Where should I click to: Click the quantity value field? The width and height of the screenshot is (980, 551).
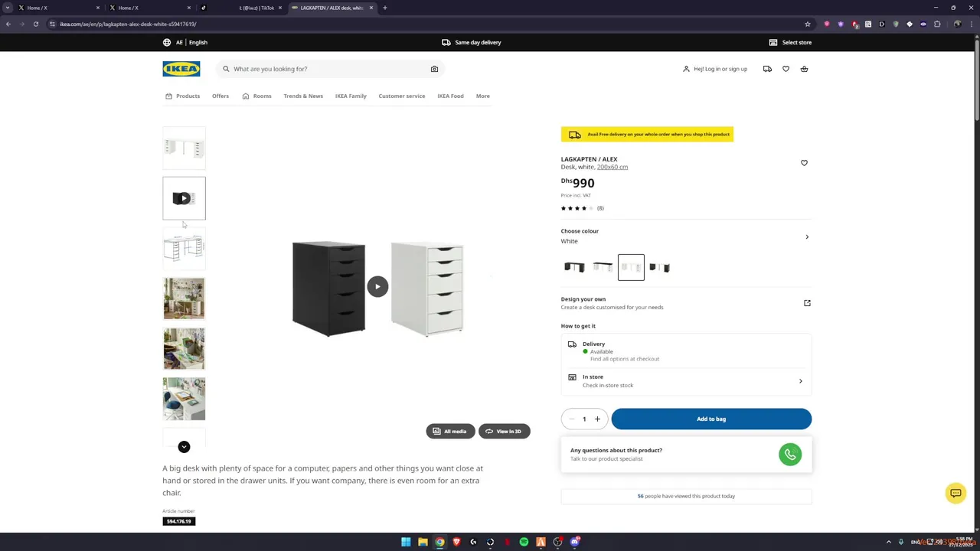(584, 419)
